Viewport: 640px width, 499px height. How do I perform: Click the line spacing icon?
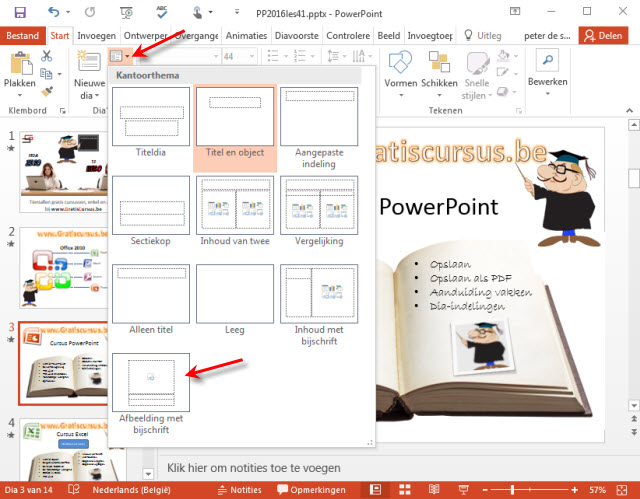click(333, 56)
